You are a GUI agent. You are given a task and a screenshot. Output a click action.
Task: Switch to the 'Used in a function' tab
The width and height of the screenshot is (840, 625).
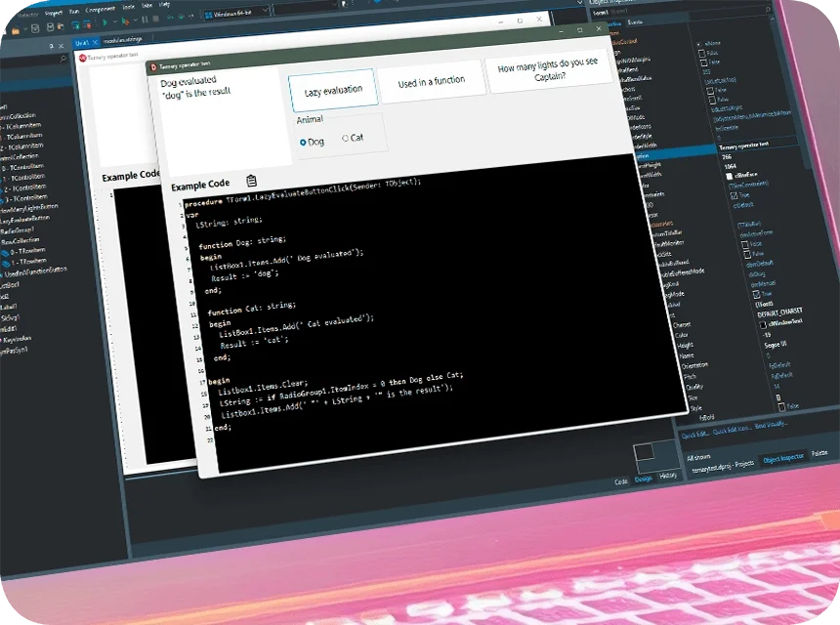(433, 81)
